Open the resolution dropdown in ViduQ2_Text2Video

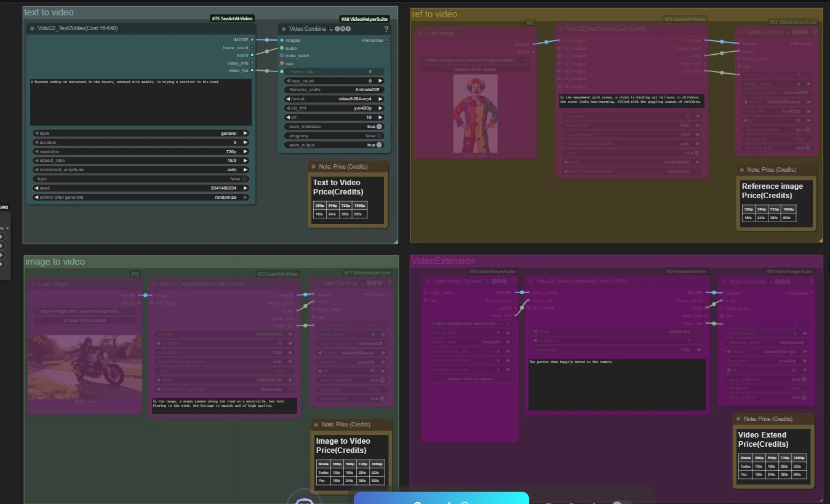click(141, 151)
